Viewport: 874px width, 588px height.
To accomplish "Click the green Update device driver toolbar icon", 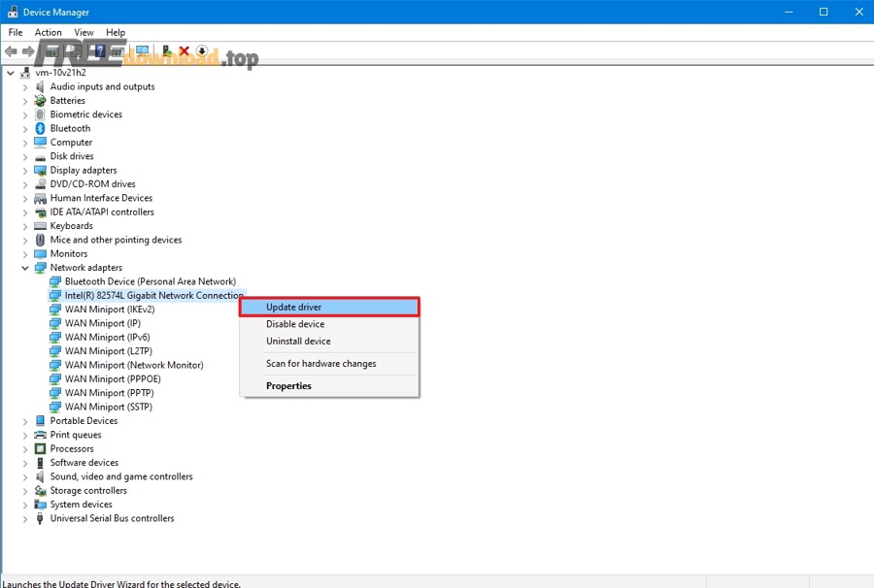I will tap(167, 51).
